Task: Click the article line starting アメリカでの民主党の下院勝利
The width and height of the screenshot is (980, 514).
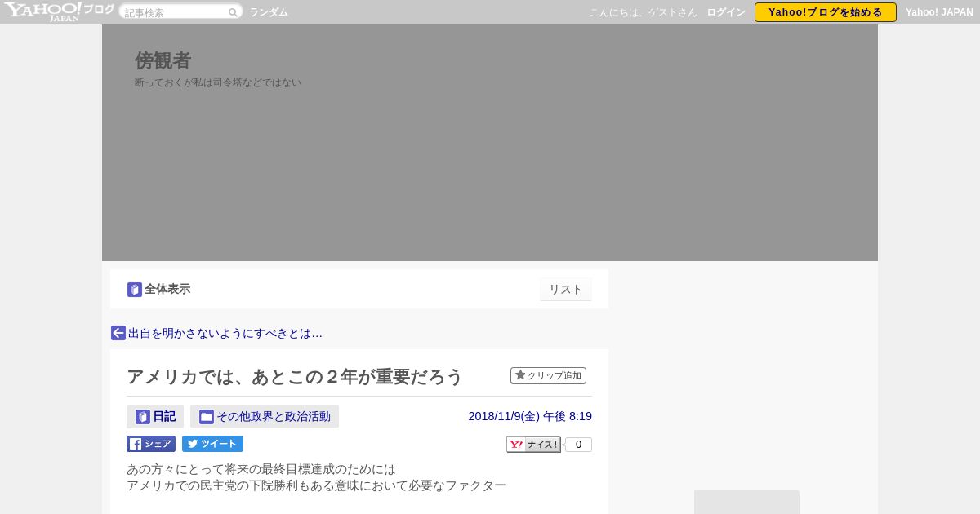Action: coord(316,485)
